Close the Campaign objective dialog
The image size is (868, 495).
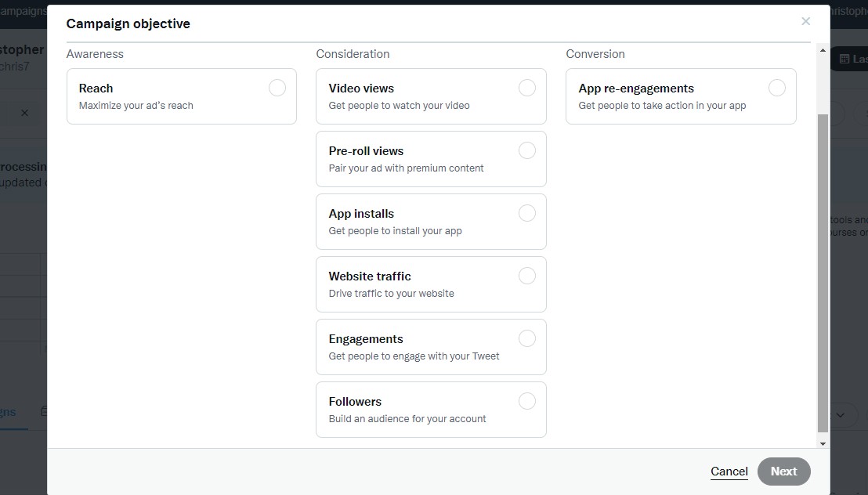click(x=805, y=21)
